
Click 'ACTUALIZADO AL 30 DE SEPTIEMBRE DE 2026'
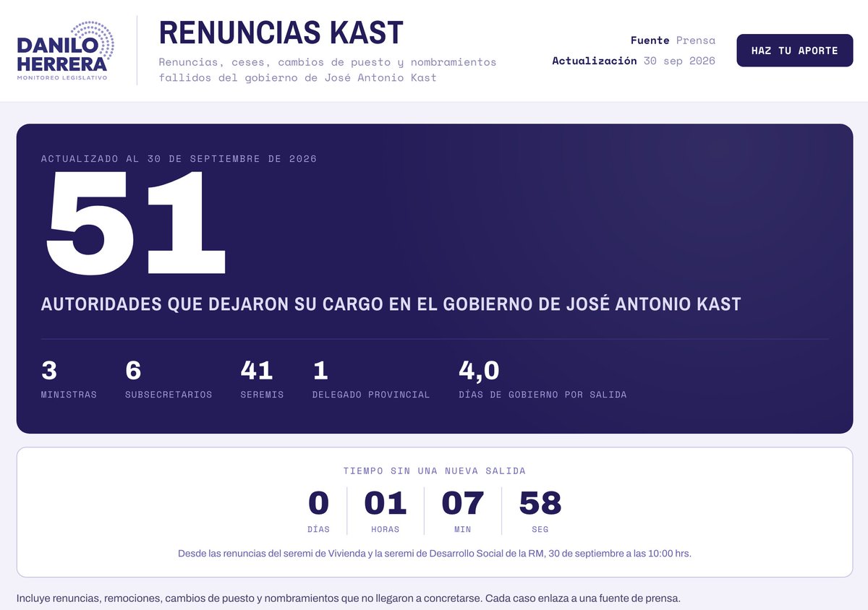click(x=179, y=159)
